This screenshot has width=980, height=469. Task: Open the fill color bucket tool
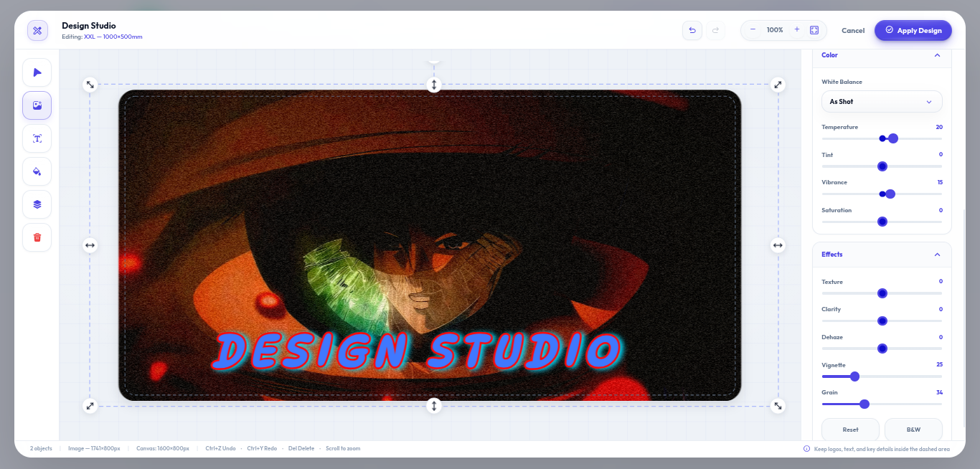tap(37, 171)
